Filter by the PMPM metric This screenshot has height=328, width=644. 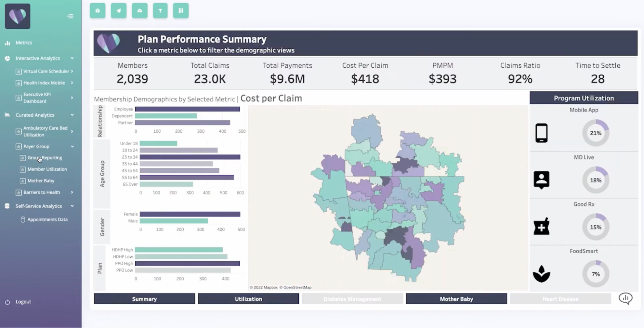click(442, 73)
